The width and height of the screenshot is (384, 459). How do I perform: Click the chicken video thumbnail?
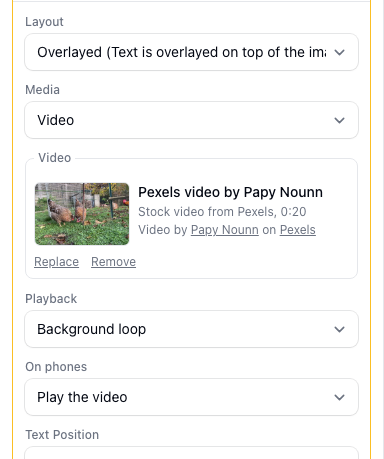pos(82,214)
